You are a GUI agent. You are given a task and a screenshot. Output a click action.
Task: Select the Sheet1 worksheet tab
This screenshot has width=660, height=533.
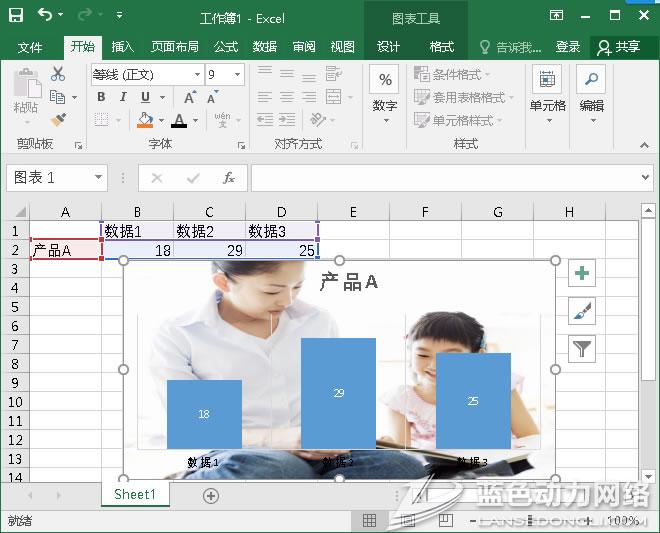(x=135, y=494)
